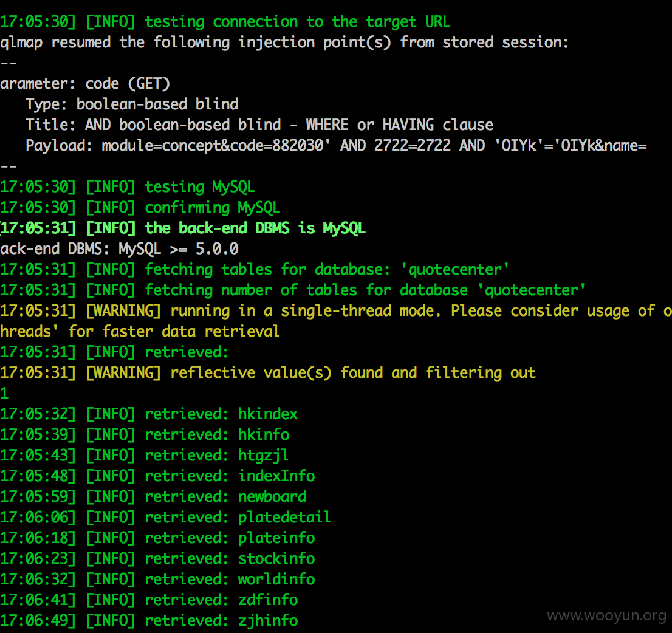Select the single-thread mode WARNING line
Screen dimensions: 672x633
point(336,310)
